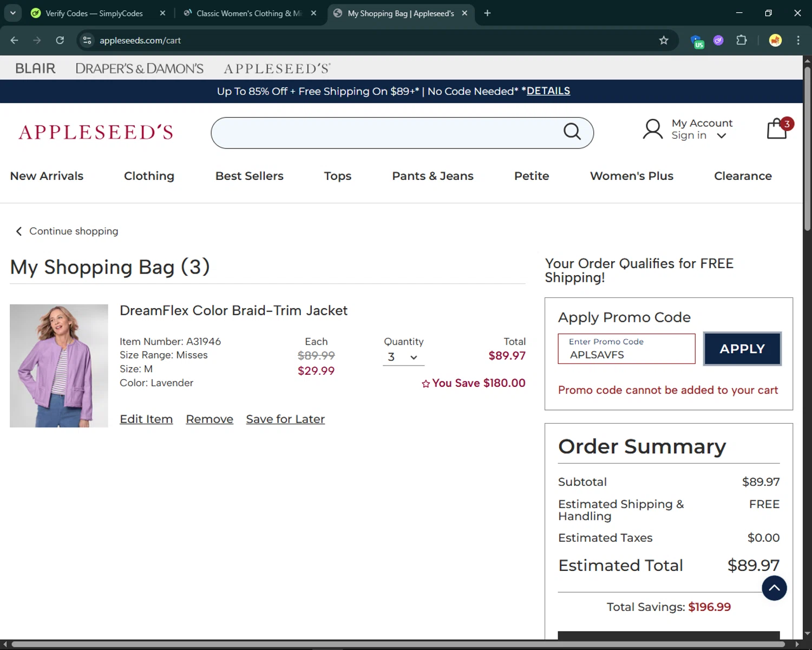Image resolution: width=812 pixels, height=650 pixels.
Task: Open New Arrivals menu
Action: coord(47,176)
